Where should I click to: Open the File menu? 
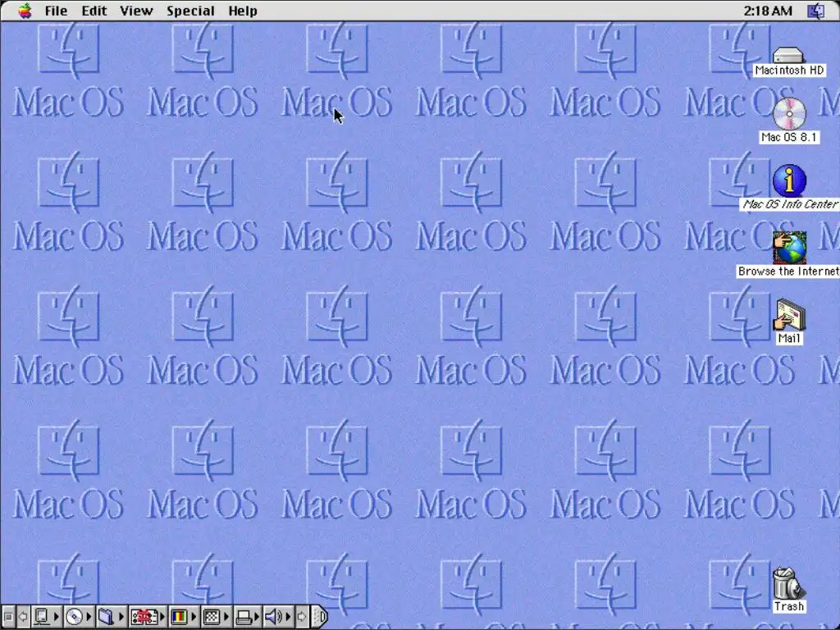56,11
